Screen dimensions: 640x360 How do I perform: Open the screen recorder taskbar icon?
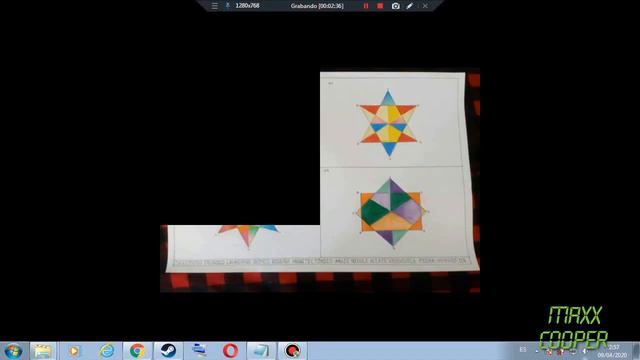pos(292,351)
